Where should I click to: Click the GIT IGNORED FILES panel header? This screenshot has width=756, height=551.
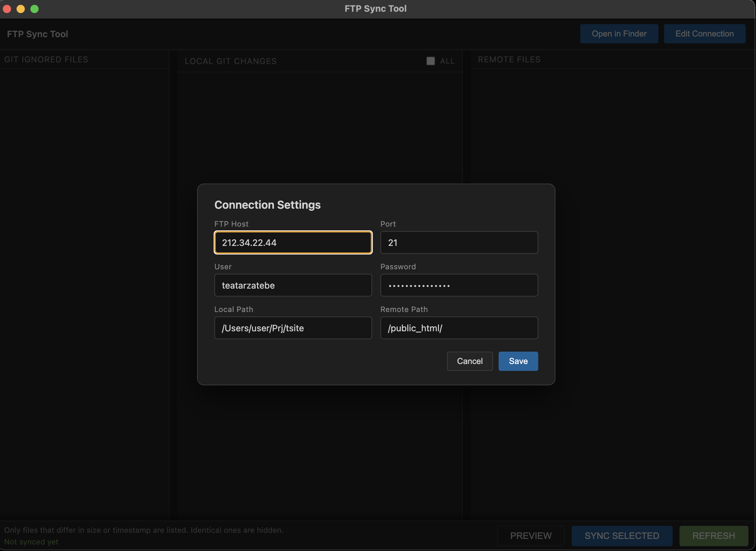pos(46,60)
